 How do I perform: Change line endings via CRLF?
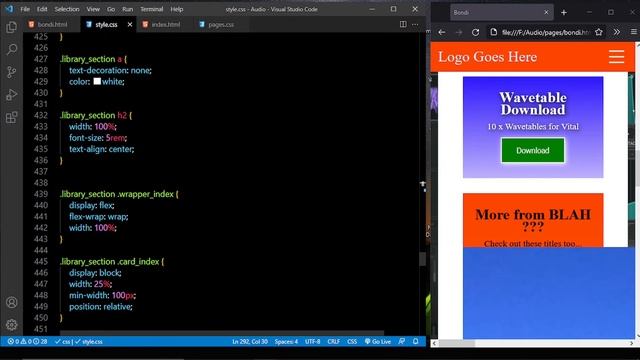(333, 342)
